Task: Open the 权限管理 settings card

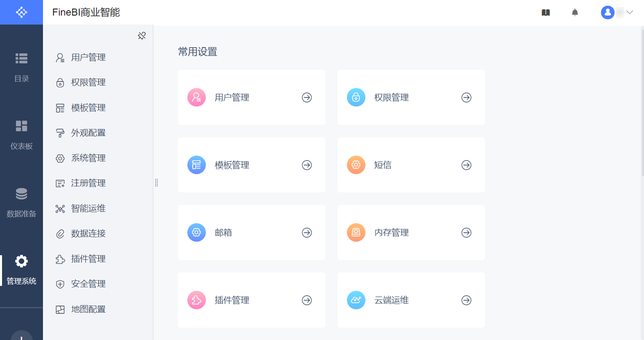Action: (411, 98)
